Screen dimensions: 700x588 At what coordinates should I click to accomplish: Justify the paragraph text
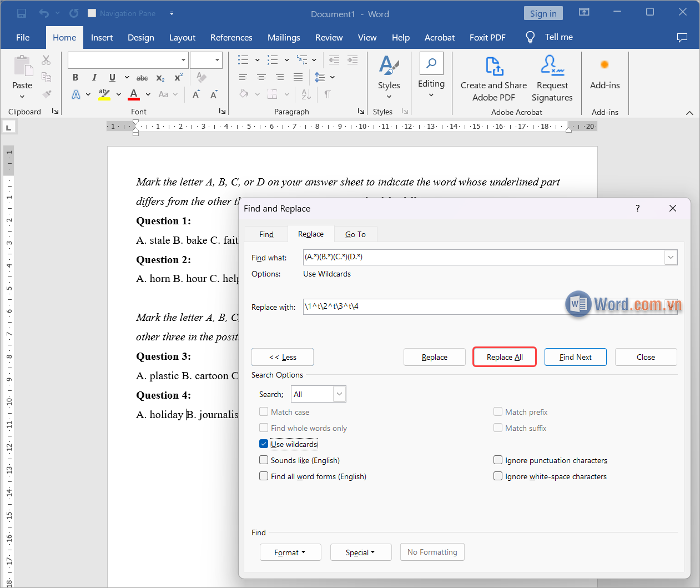298,77
